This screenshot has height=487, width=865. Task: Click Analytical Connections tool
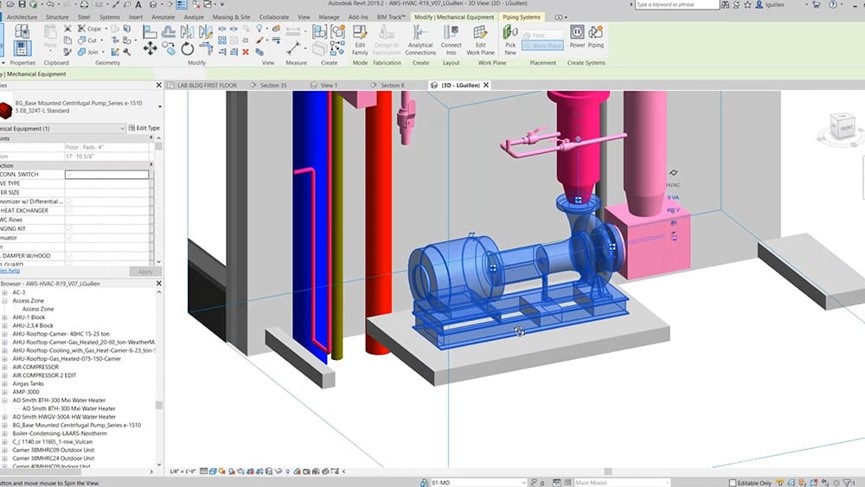pos(420,40)
